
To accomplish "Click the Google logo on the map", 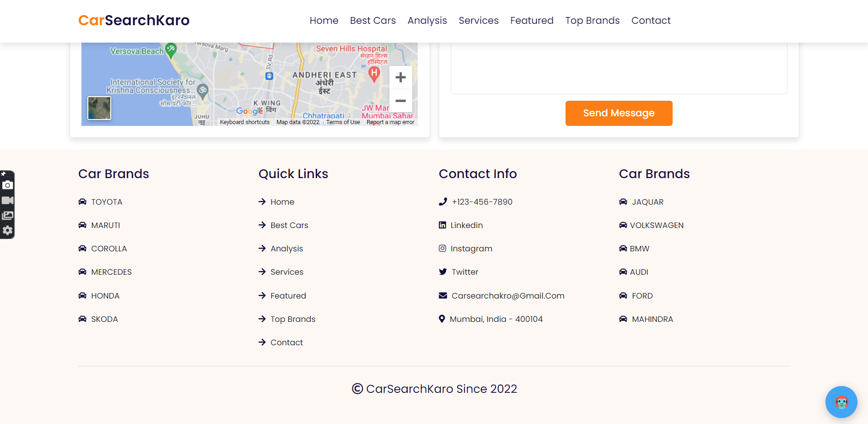I will click(249, 111).
